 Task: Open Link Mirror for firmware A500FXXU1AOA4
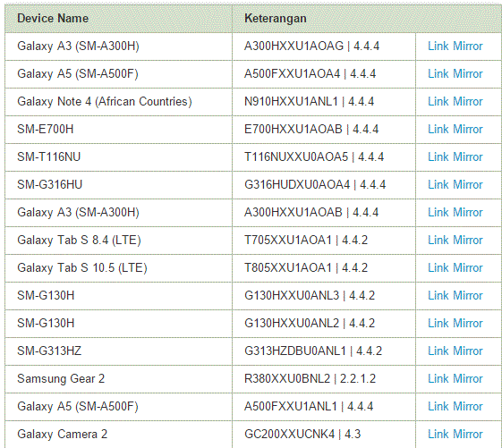click(455, 74)
